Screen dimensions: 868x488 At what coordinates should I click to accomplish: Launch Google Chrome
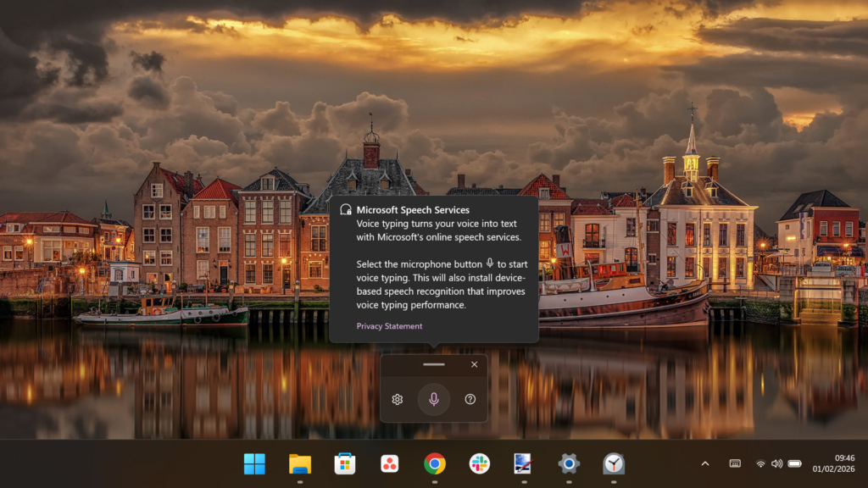tap(434, 464)
